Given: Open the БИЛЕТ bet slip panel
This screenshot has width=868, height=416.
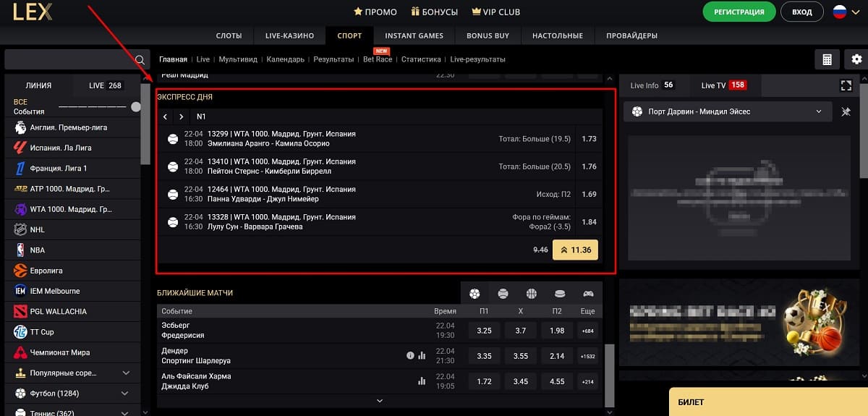Looking at the screenshot, I should 768,402.
